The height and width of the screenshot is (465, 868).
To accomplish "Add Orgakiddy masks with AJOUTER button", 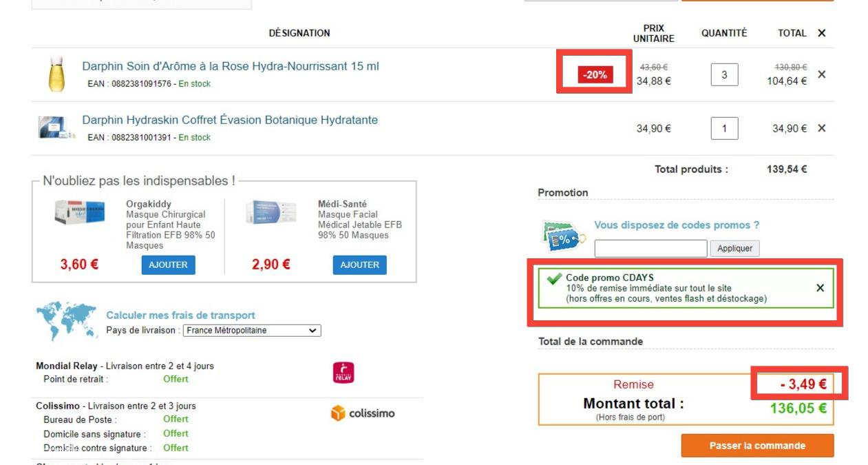I will (x=168, y=265).
